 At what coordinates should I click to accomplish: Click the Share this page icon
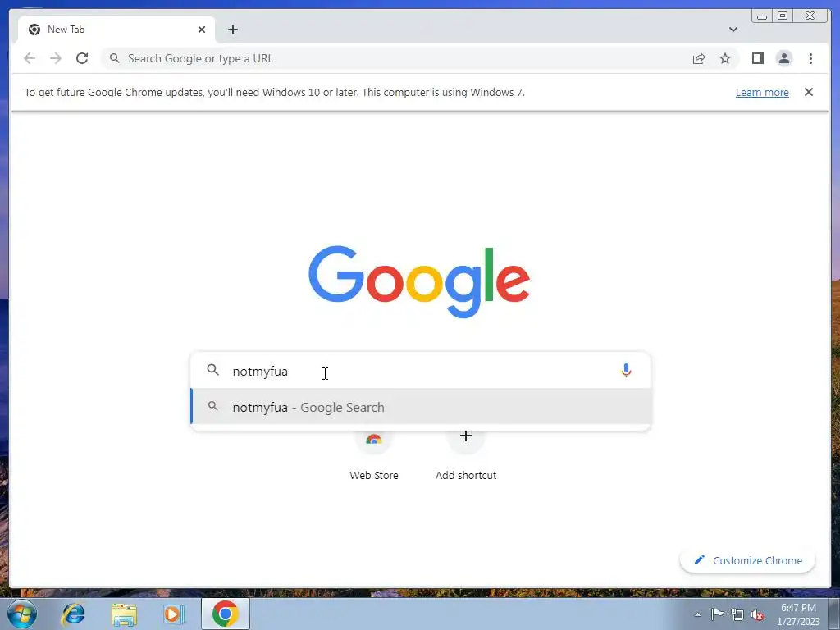699,58
